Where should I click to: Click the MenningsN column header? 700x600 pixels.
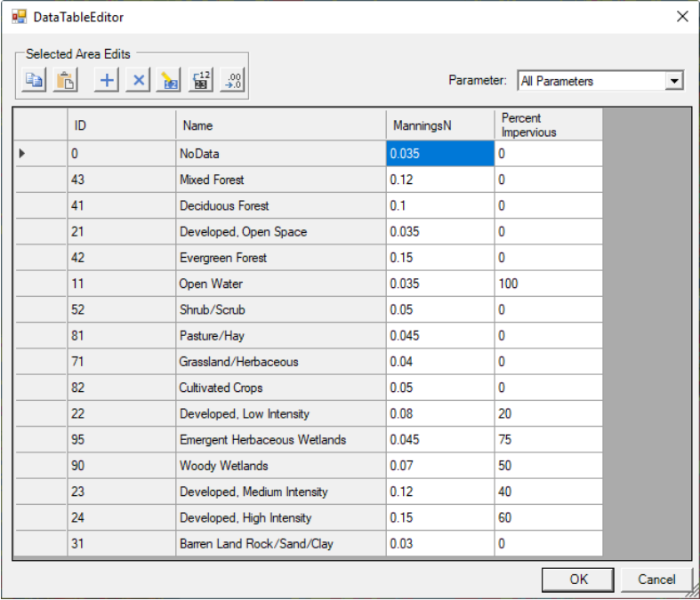439,125
